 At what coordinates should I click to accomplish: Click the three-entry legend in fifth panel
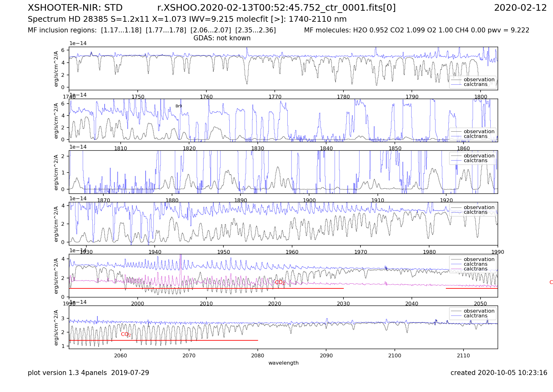[x=472, y=264]
